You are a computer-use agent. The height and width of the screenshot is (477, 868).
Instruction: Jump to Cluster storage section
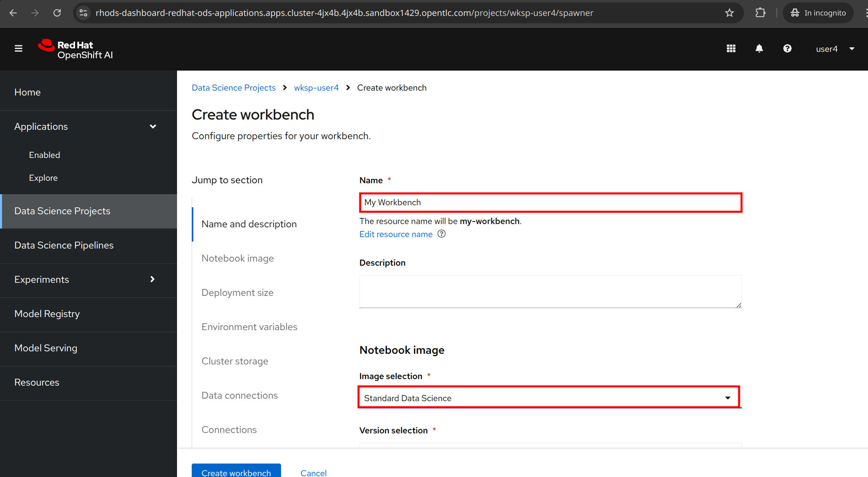tap(235, 361)
